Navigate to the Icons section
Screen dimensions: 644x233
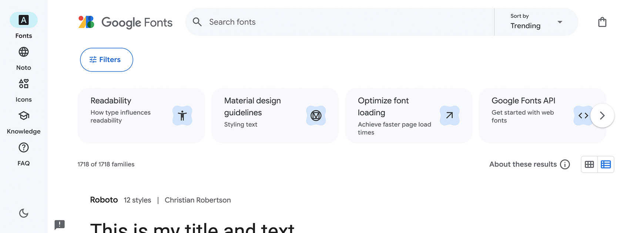click(23, 89)
